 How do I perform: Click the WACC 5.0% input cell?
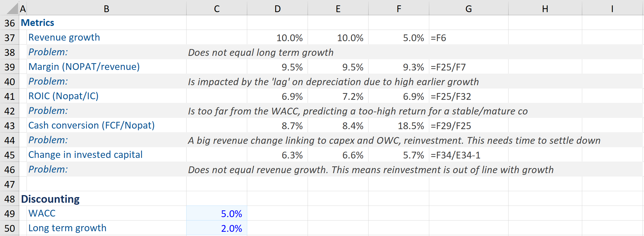[x=217, y=213]
